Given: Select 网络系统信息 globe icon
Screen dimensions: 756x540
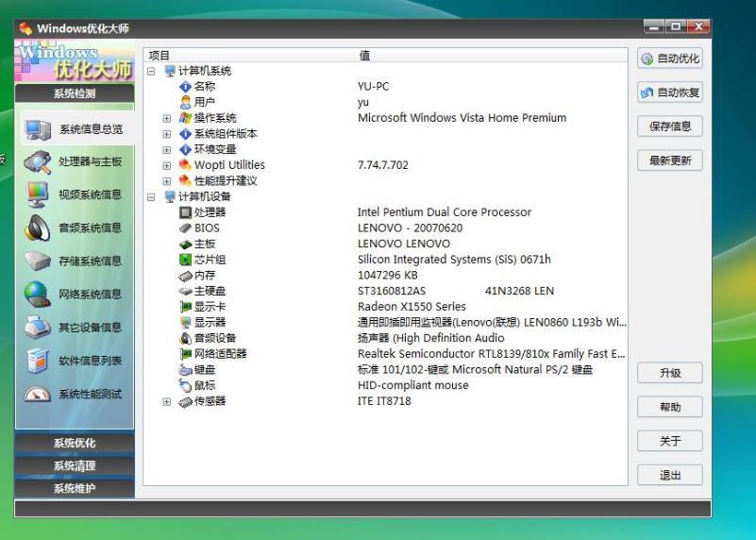Looking at the screenshot, I should [38, 294].
